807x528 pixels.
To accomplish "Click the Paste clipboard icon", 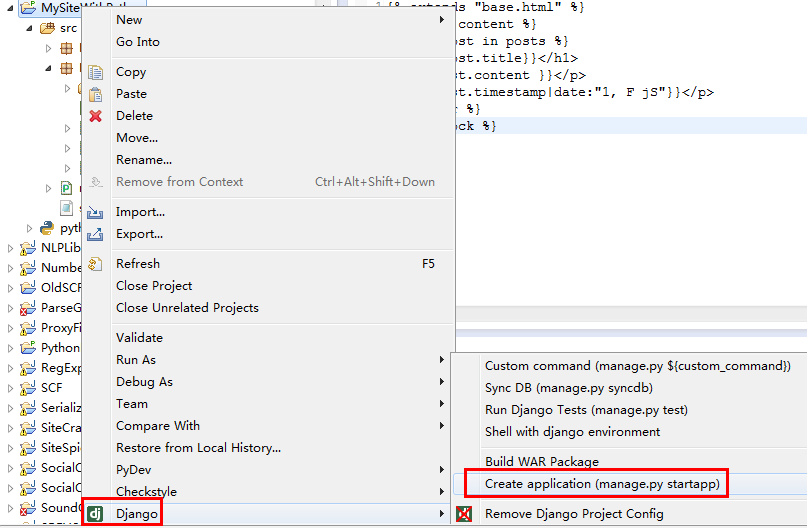I will click(96, 94).
